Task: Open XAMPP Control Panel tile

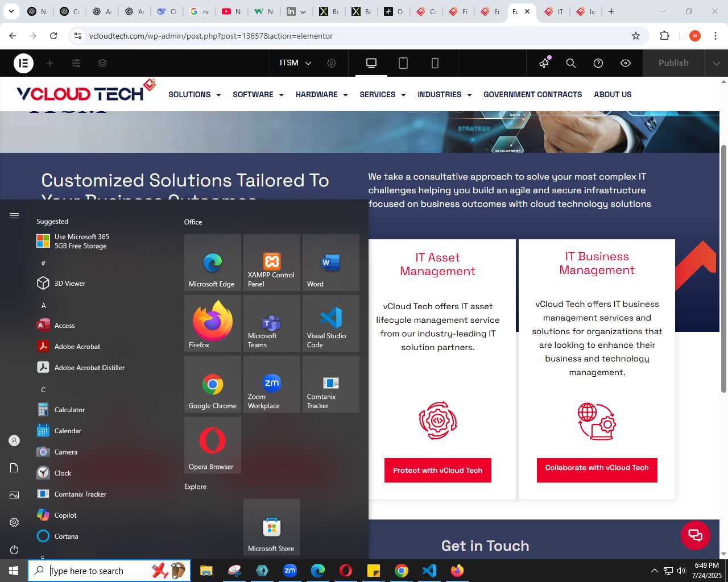Action: (272, 263)
